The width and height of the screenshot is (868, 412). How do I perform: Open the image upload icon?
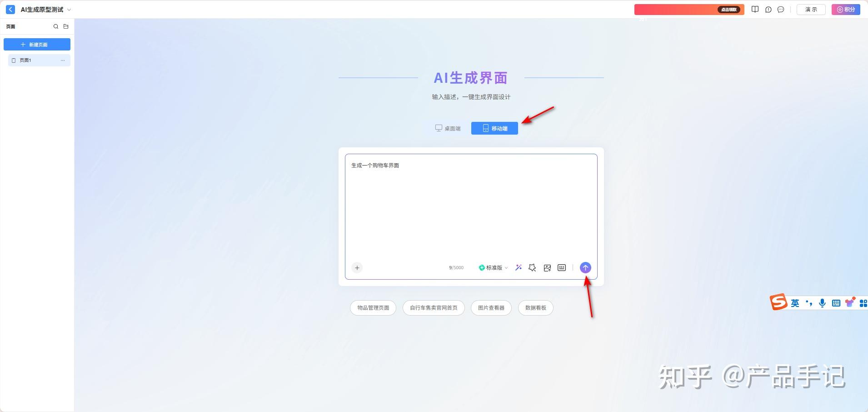coord(547,268)
